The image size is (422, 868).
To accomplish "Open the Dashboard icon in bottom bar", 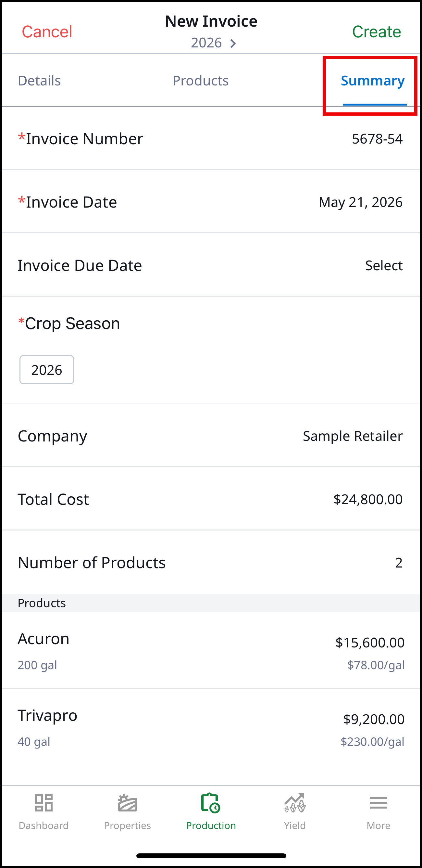I will tap(44, 803).
